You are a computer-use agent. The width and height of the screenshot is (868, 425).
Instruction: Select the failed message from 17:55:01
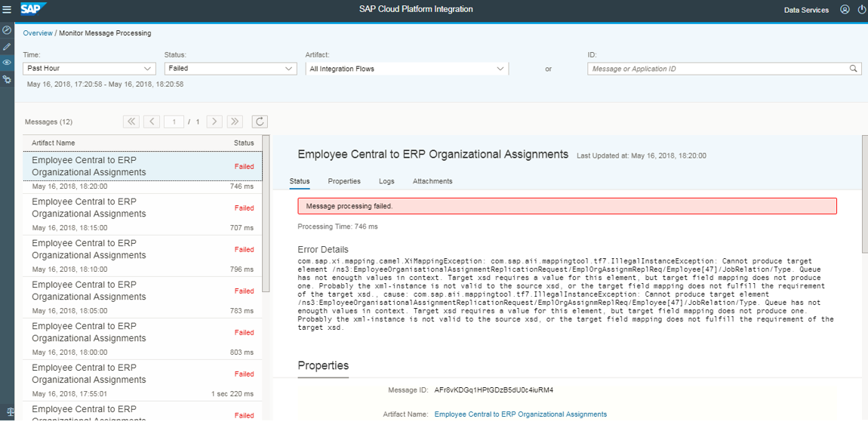coord(142,380)
